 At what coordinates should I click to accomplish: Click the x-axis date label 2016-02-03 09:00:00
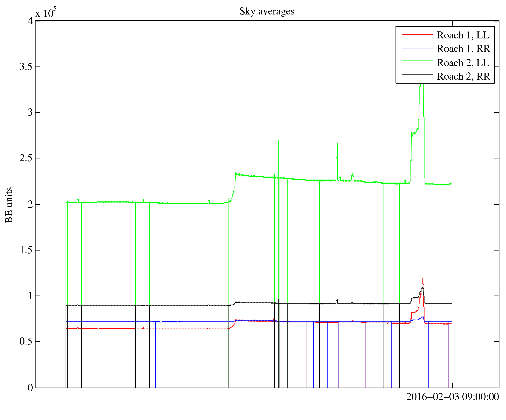[x=452, y=397]
